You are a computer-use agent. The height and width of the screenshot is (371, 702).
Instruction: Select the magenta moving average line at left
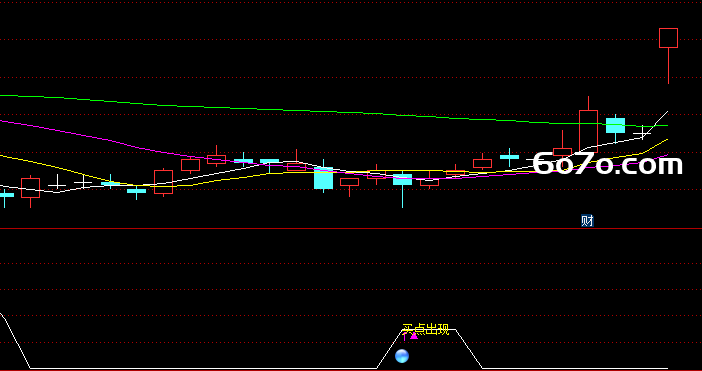click(67, 131)
